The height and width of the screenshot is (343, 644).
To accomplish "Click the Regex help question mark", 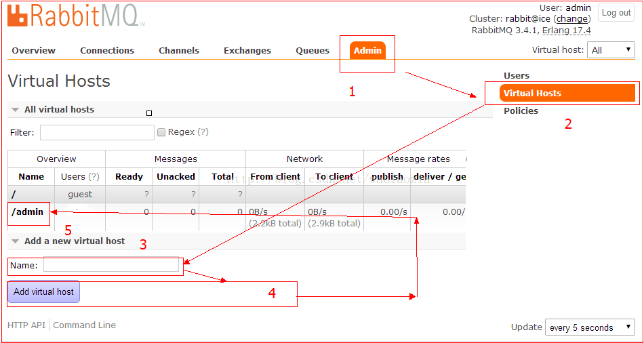I will point(203,132).
